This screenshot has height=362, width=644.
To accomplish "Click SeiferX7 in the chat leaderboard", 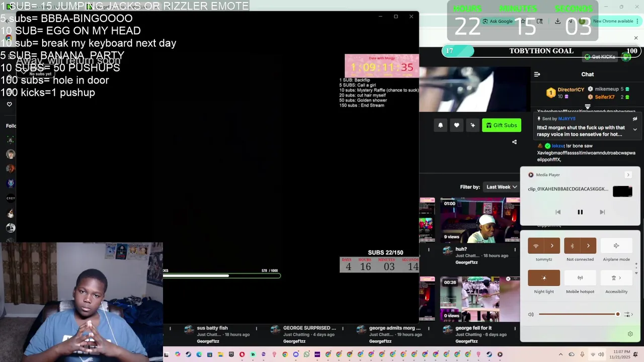I will point(604,97).
